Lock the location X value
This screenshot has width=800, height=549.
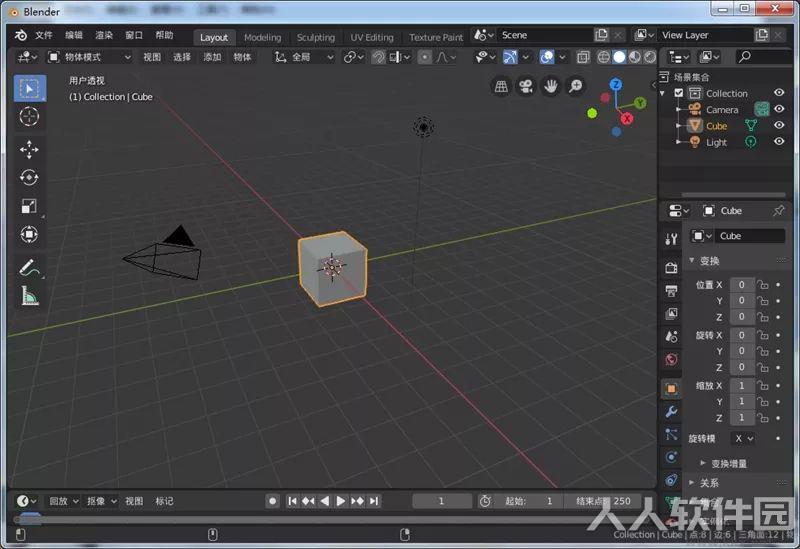tap(763, 285)
